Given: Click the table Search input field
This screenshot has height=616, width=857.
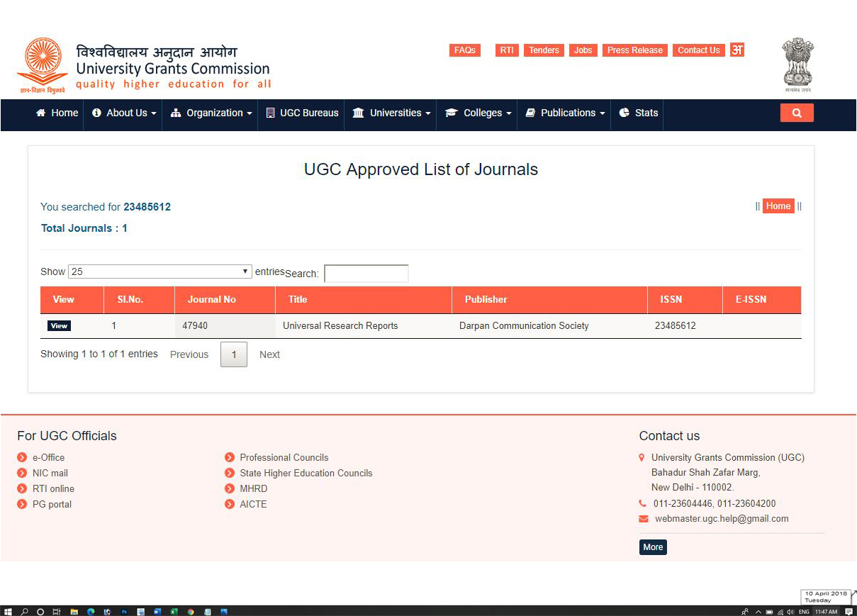Looking at the screenshot, I should [366, 274].
